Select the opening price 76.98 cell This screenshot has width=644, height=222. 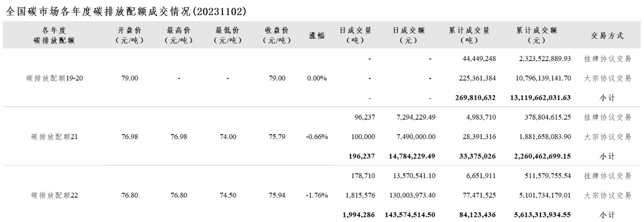point(130,137)
